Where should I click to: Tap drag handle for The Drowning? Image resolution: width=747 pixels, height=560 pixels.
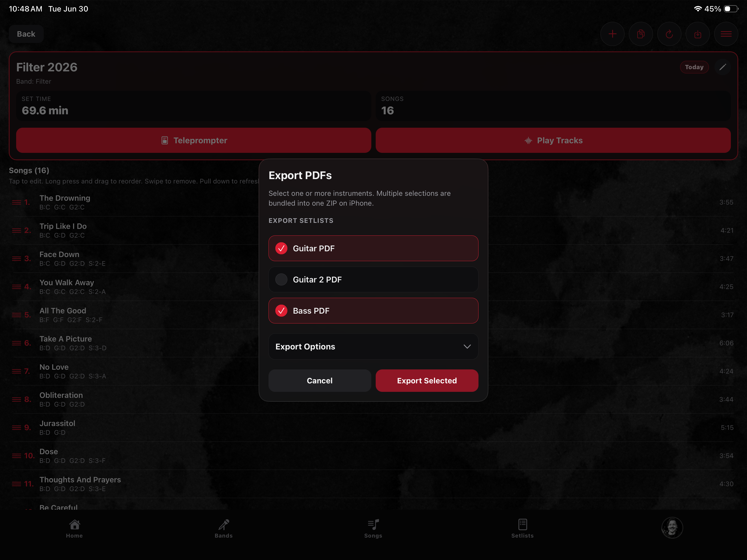(x=16, y=202)
